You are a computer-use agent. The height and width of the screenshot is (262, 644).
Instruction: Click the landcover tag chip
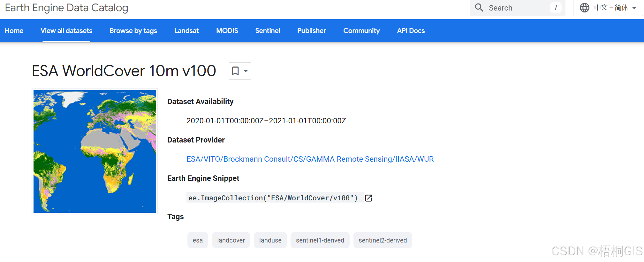[231, 240]
